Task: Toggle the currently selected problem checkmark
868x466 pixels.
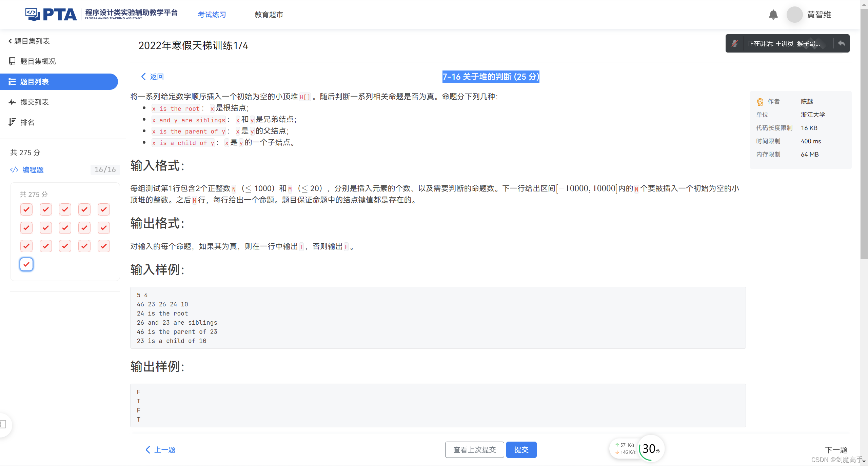Action: point(26,264)
